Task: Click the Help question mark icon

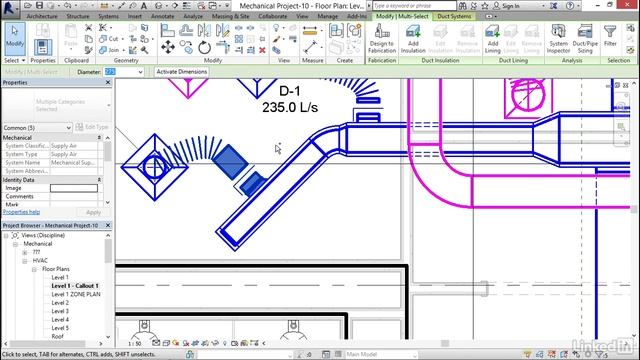Action: [x=570, y=6]
